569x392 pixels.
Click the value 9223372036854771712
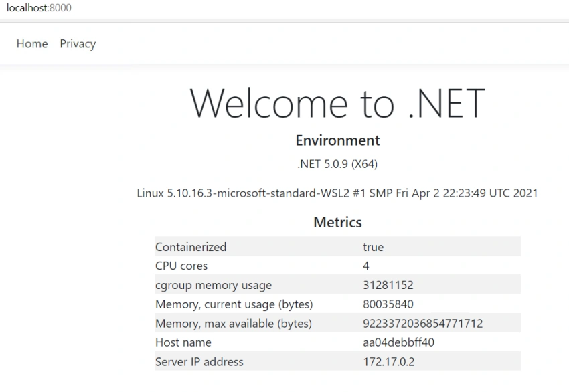(x=423, y=324)
